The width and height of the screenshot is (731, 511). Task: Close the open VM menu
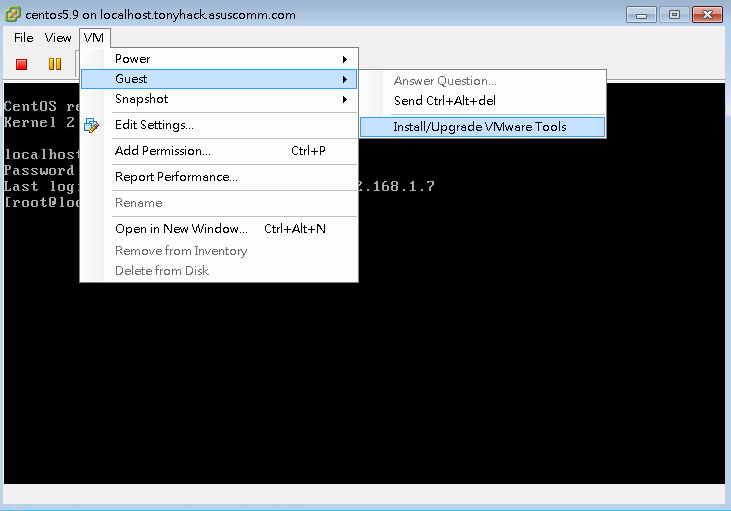click(94, 38)
